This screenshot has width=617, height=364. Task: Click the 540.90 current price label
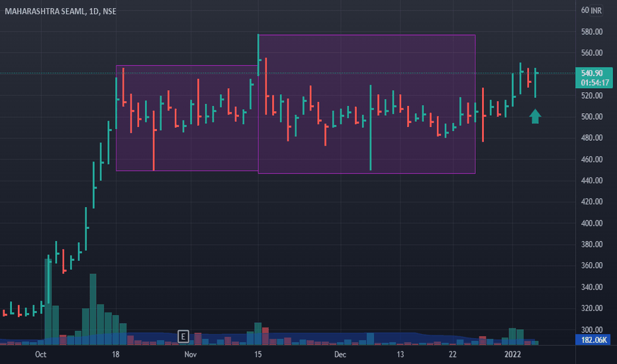coord(592,73)
